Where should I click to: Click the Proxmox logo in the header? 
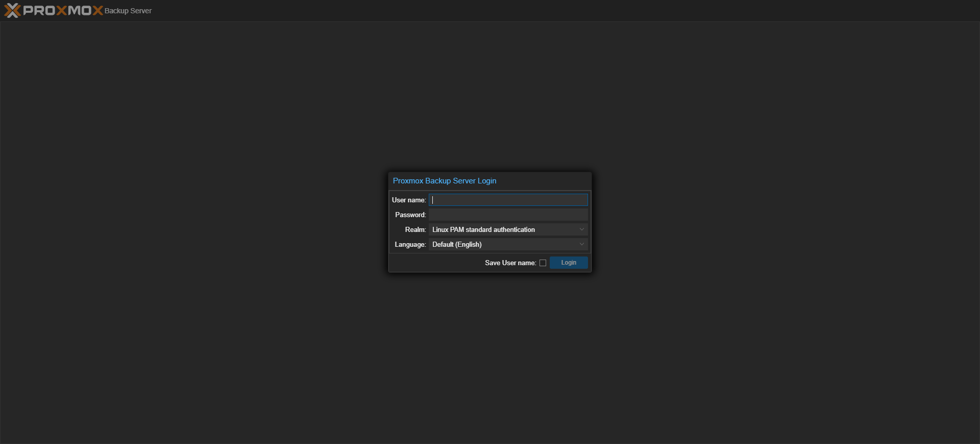point(54,11)
